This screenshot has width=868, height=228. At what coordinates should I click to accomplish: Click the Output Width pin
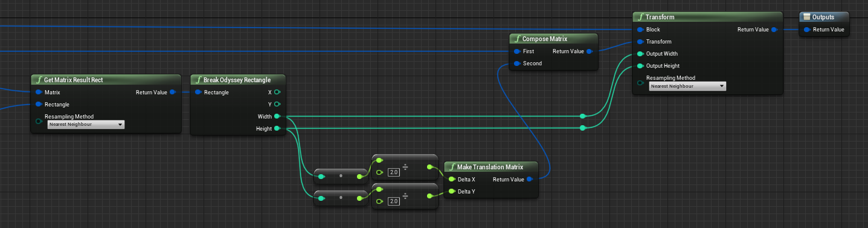tap(640, 54)
